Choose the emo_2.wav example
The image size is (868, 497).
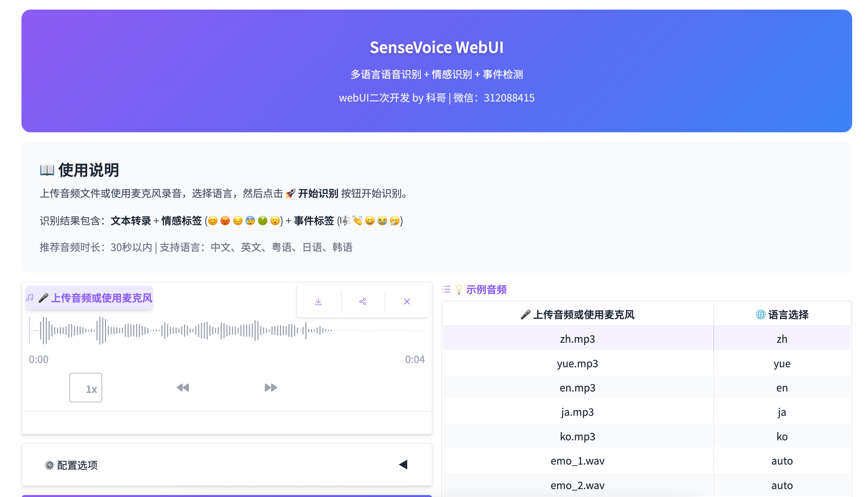(x=577, y=485)
